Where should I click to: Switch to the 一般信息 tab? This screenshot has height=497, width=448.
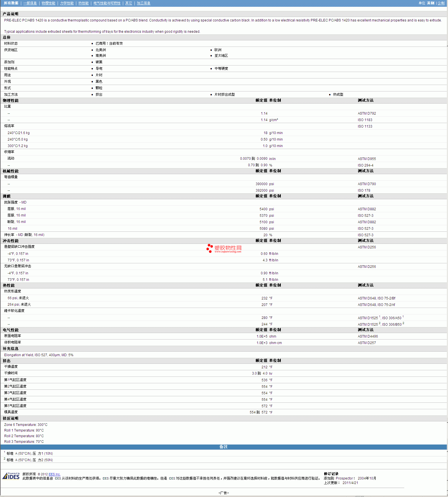click(x=30, y=3)
